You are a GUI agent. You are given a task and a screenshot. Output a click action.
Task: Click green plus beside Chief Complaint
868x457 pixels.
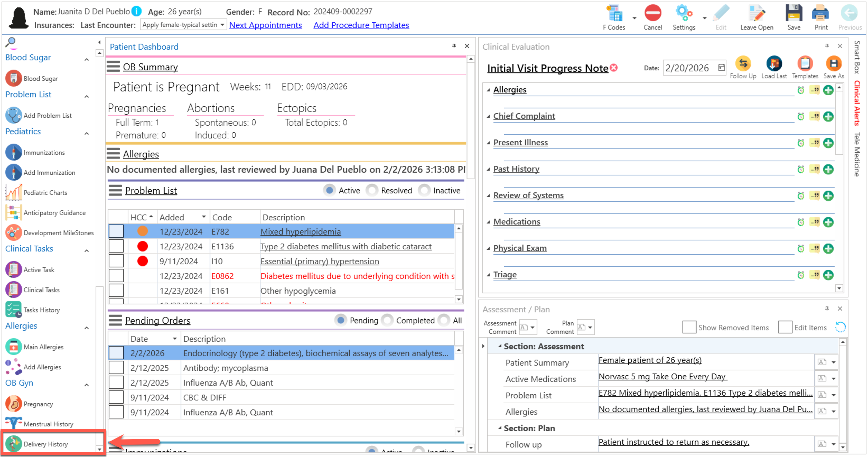[x=828, y=116]
